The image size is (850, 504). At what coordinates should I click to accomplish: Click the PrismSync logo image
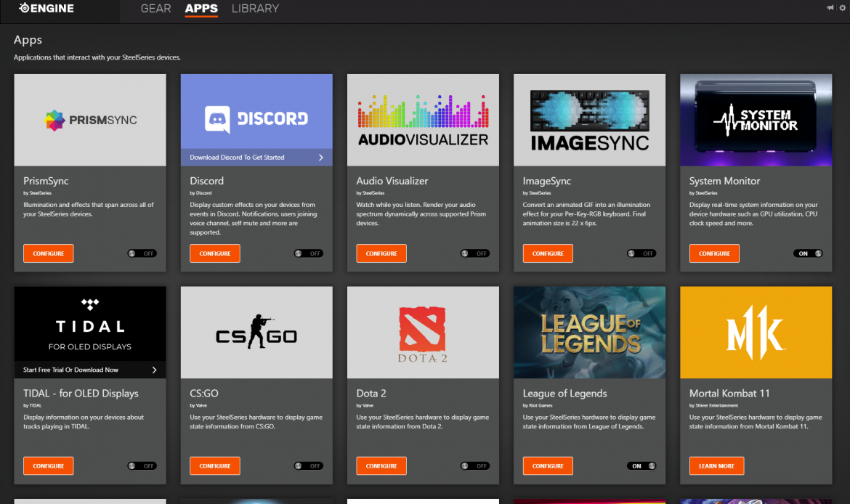(90, 120)
